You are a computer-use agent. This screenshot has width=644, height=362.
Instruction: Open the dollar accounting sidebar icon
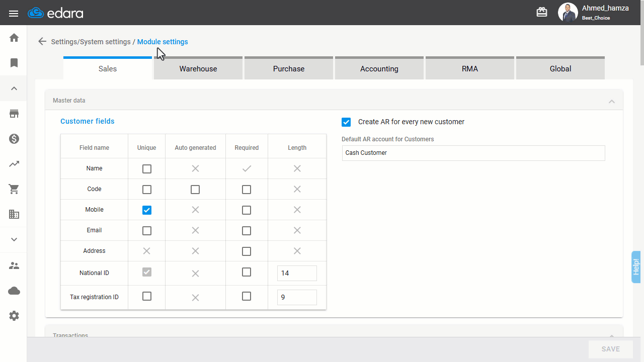pos(14,139)
